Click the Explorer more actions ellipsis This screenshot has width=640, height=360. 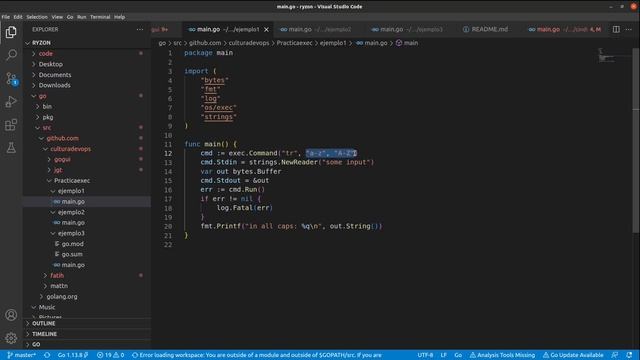point(140,29)
